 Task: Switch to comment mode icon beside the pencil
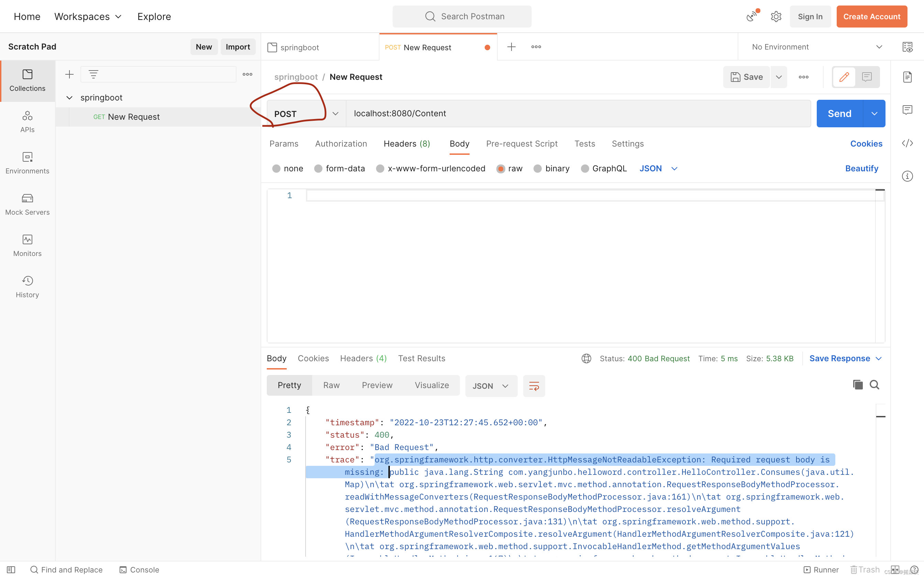tap(867, 77)
